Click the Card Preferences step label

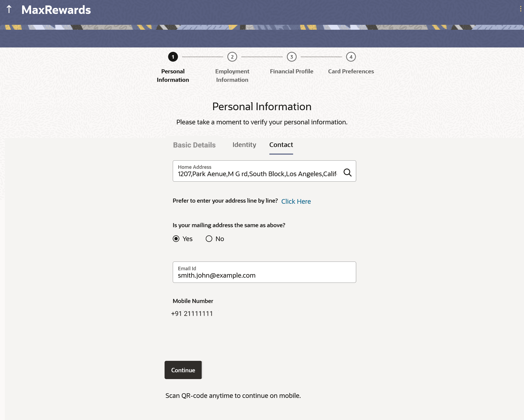(351, 71)
